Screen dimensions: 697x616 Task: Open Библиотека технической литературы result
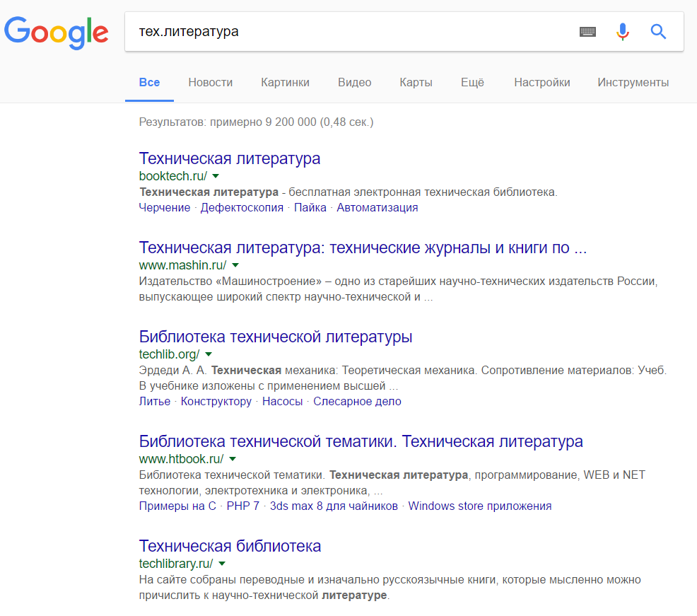[276, 337]
